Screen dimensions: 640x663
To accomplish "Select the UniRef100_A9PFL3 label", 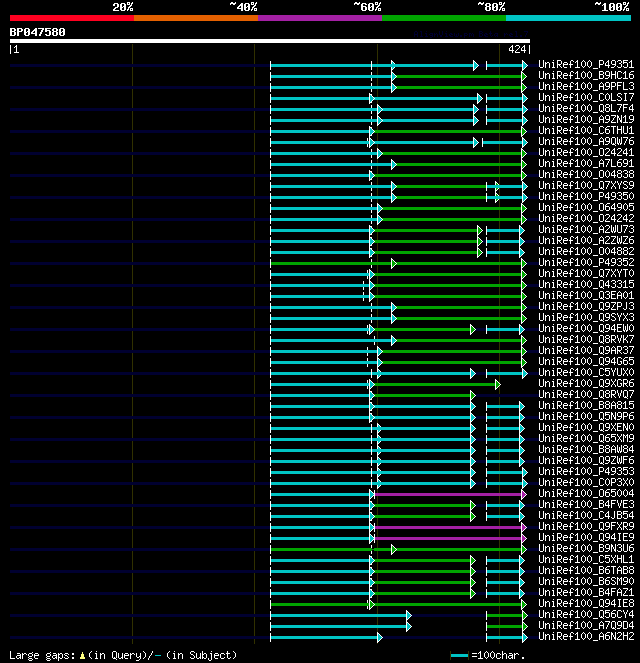I will pyautogui.click(x=586, y=86).
